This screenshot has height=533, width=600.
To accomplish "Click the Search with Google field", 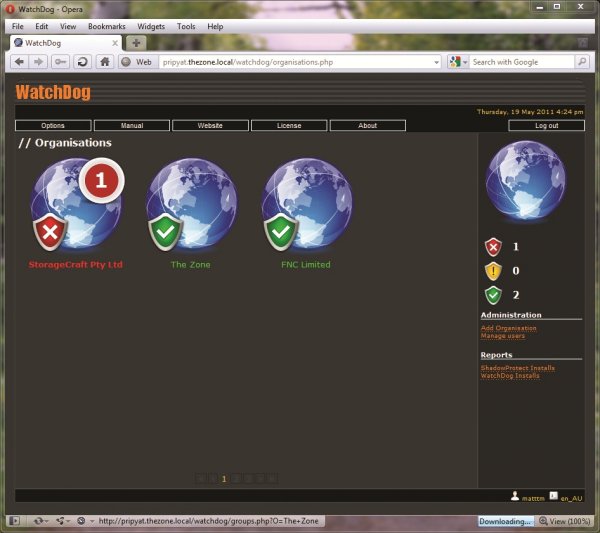I will [x=522, y=62].
